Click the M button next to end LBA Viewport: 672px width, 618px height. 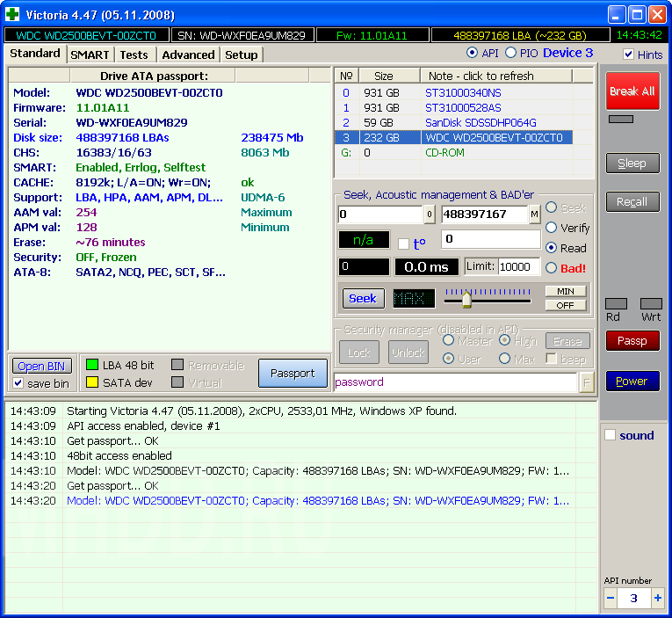click(534, 214)
